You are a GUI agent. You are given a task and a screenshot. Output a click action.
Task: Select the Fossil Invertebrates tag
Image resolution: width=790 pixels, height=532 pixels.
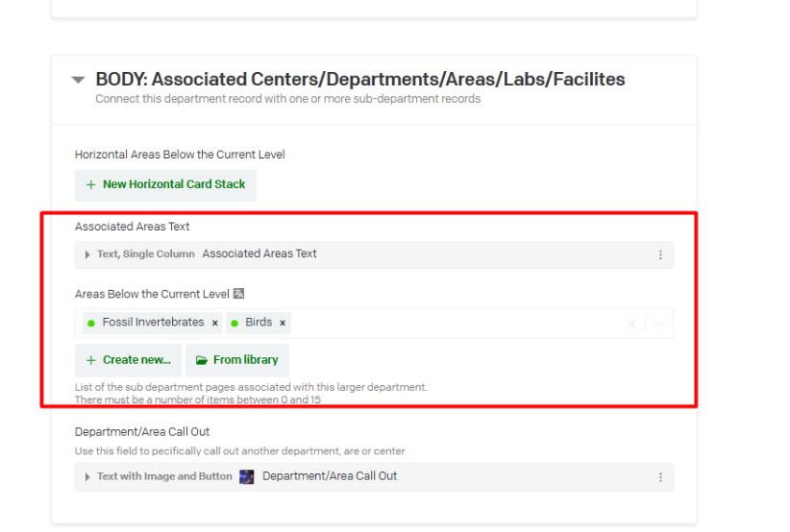pyautogui.click(x=153, y=323)
